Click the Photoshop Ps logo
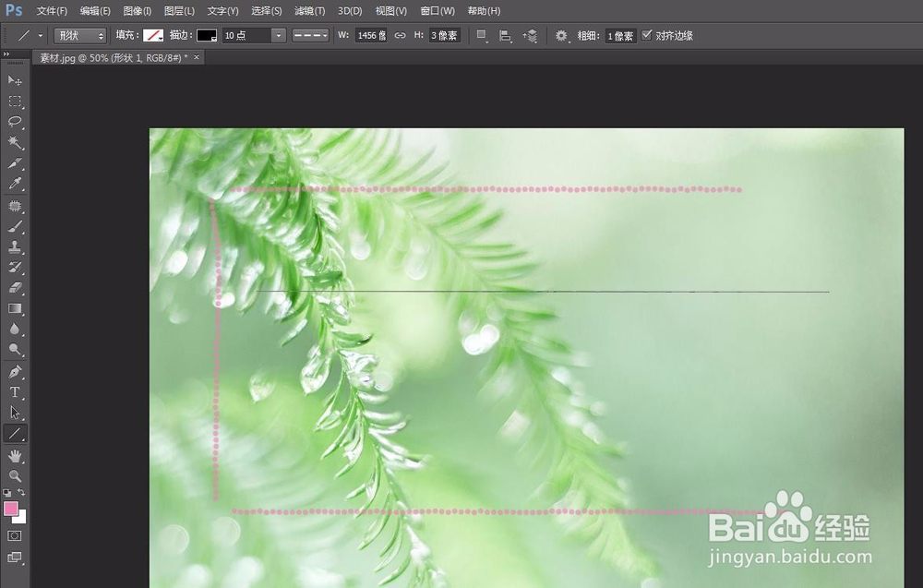Viewport: 923px width, 588px height. [x=14, y=10]
